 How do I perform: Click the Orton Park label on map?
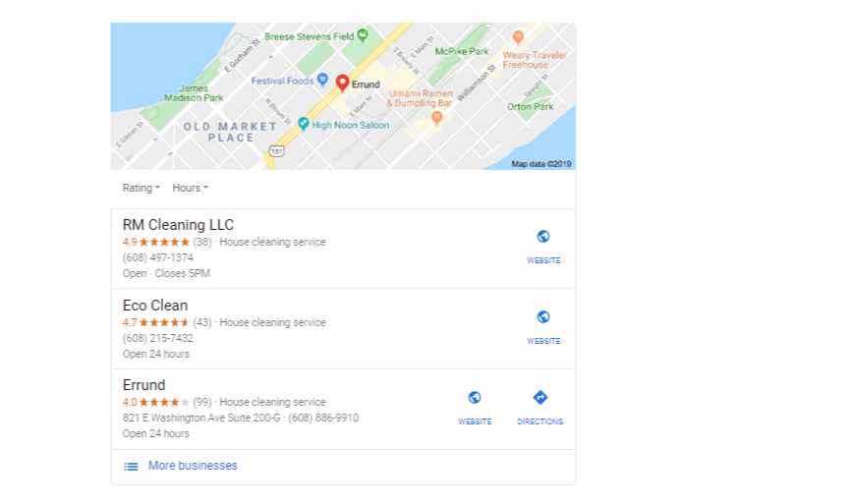click(x=530, y=107)
